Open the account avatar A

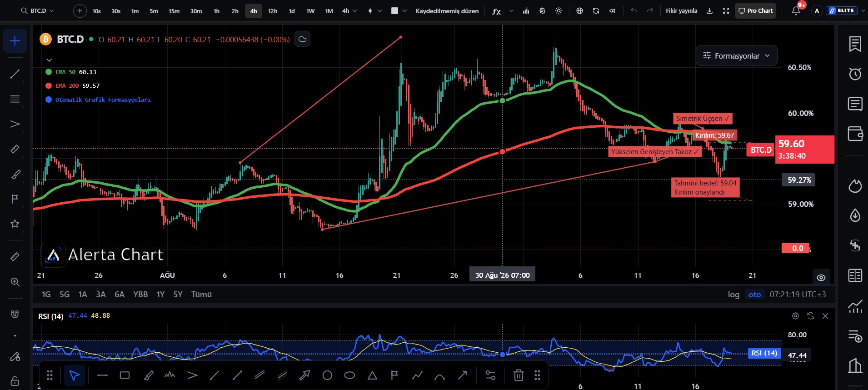(817, 10)
